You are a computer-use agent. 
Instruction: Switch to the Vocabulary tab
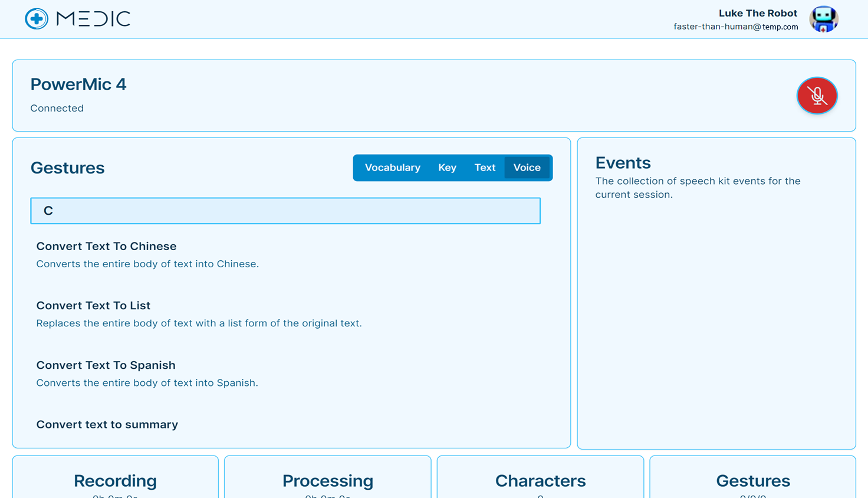tap(392, 168)
